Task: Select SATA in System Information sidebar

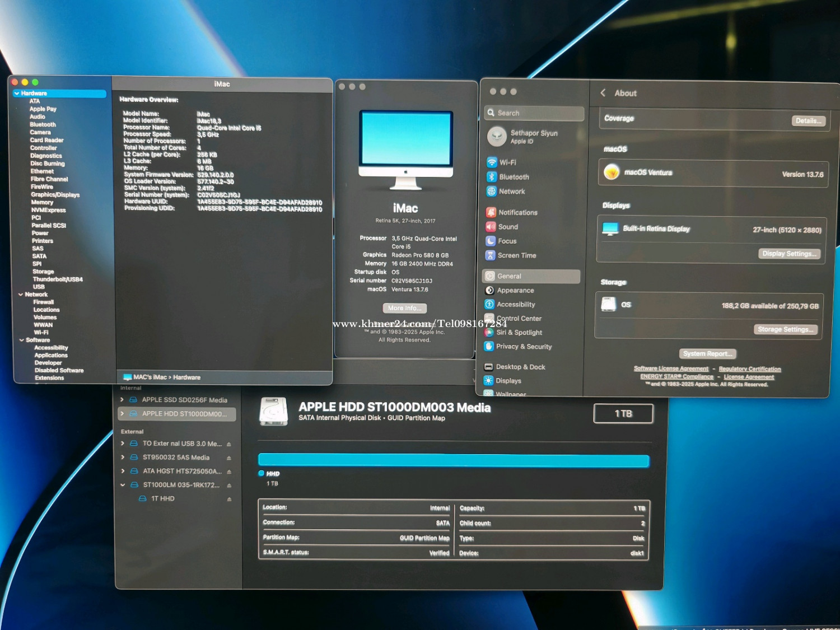Action: click(x=39, y=256)
